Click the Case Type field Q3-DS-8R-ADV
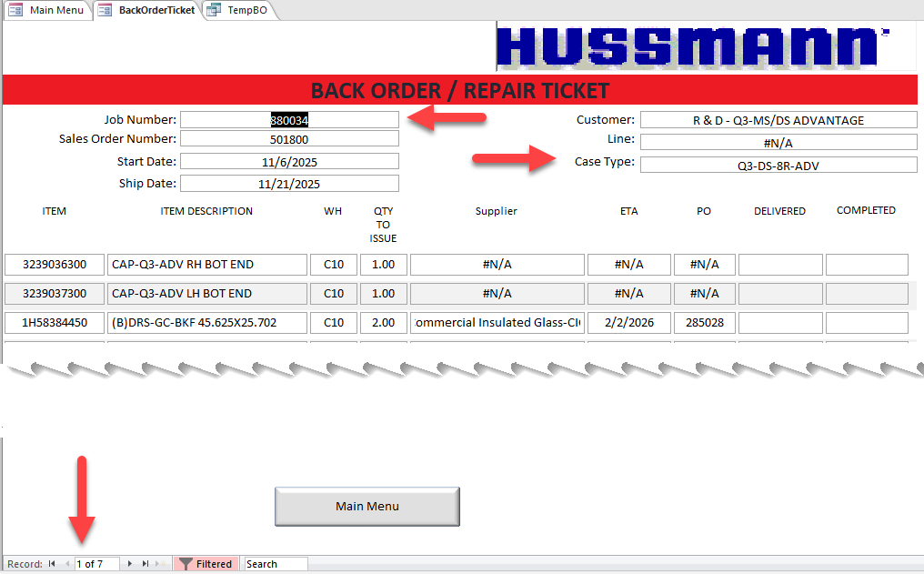Viewport: 924px width, 574px height. tap(778, 165)
